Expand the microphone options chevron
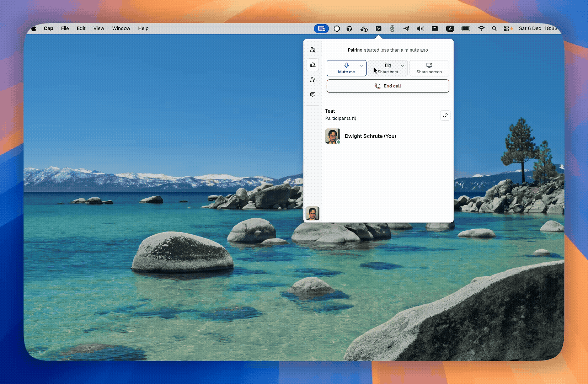 pyautogui.click(x=361, y=65)
